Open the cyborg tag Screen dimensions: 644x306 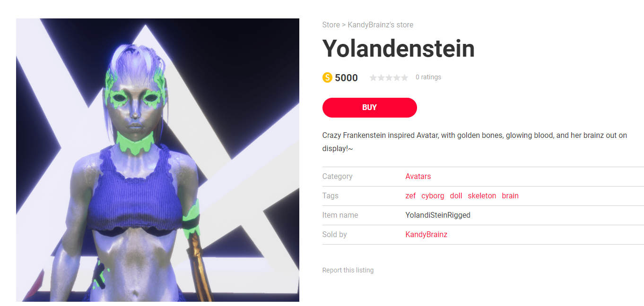[x=433, y=195]
